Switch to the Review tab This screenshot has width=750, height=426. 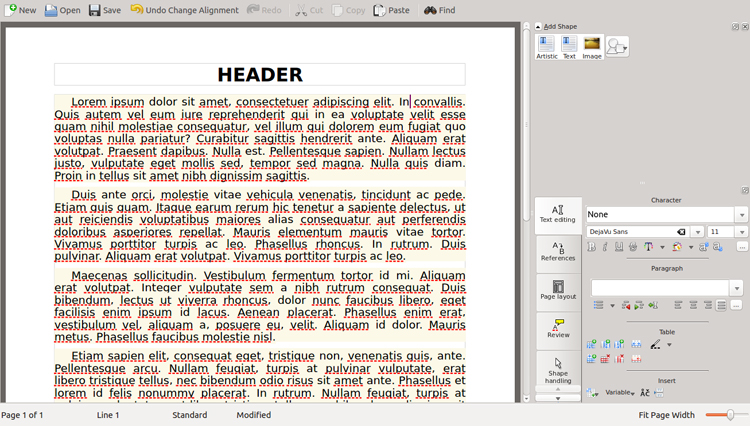click(x=558, y=329)
